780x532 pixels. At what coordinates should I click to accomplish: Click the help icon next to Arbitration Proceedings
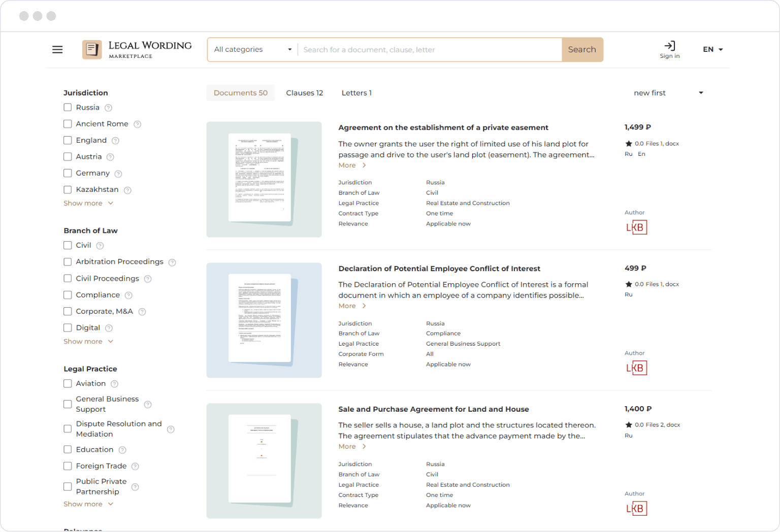click(172, 262)
